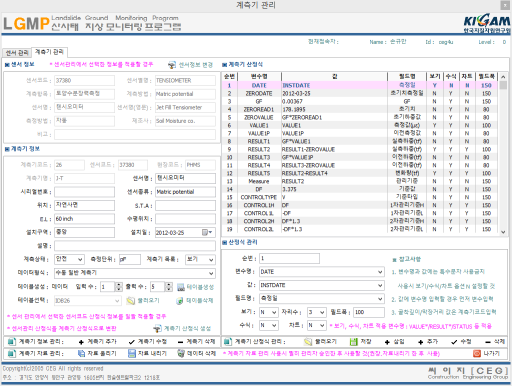Open the 계측기 목록 dropdown showing 보기

200,259
